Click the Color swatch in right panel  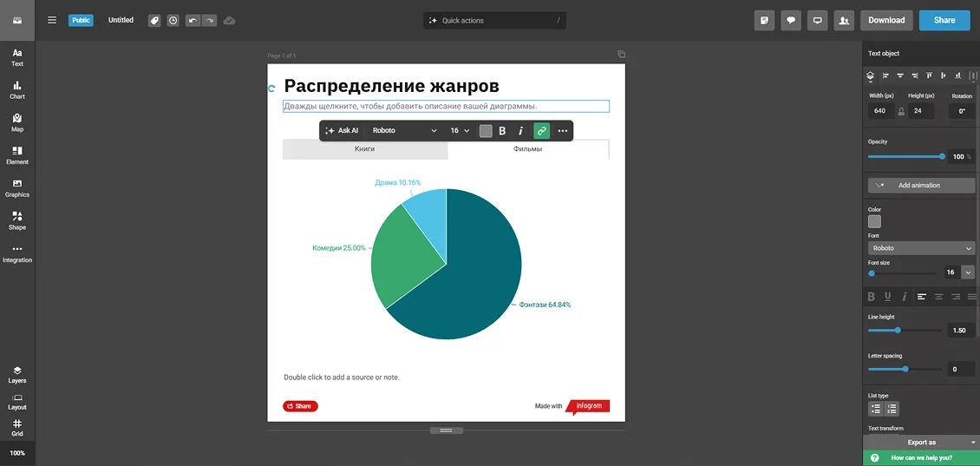point(874,221)
